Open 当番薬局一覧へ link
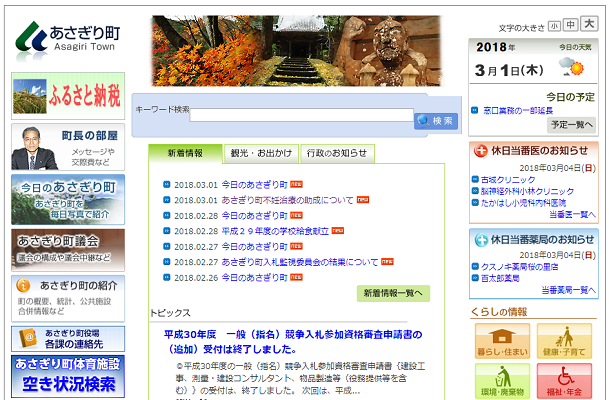The image size is (609, 400). pyautogui.click(x=568, y=290)
